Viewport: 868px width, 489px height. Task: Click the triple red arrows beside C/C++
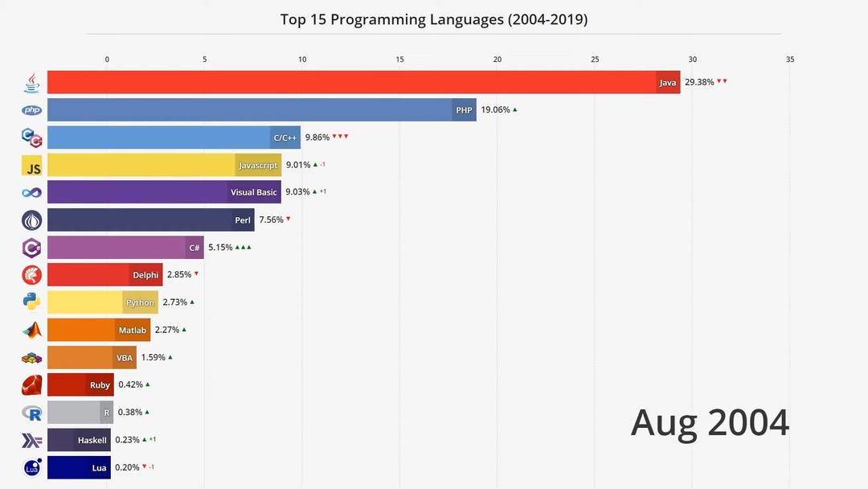340,136
